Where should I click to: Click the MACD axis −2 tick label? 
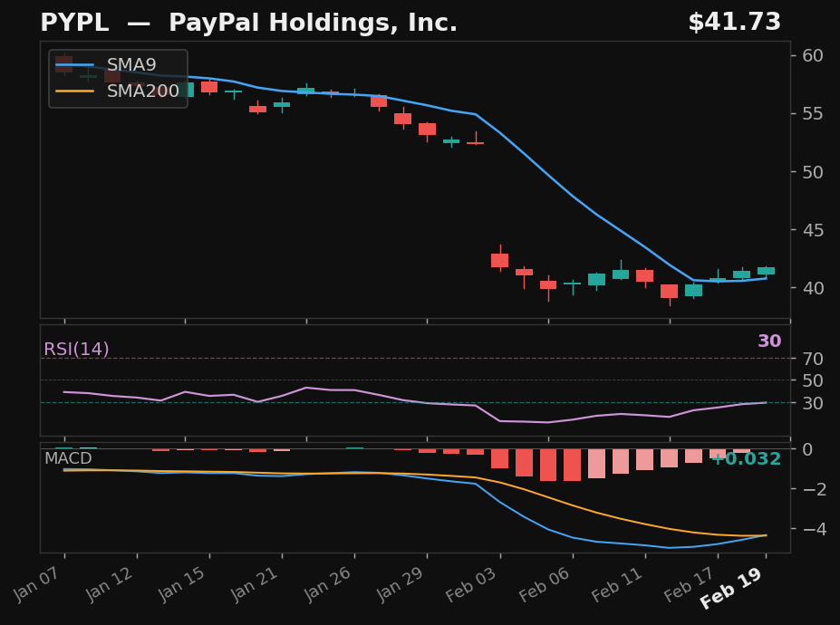click(815, 489)
